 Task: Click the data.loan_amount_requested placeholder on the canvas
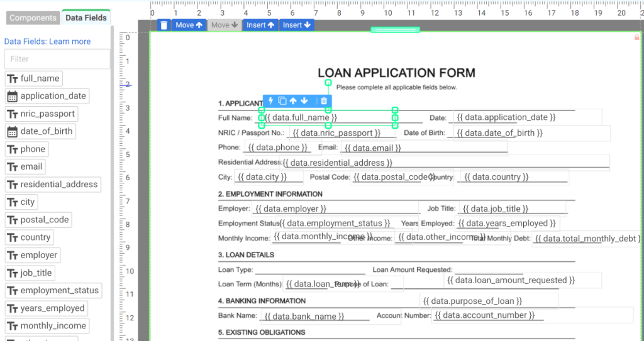[x=510, y=280]
